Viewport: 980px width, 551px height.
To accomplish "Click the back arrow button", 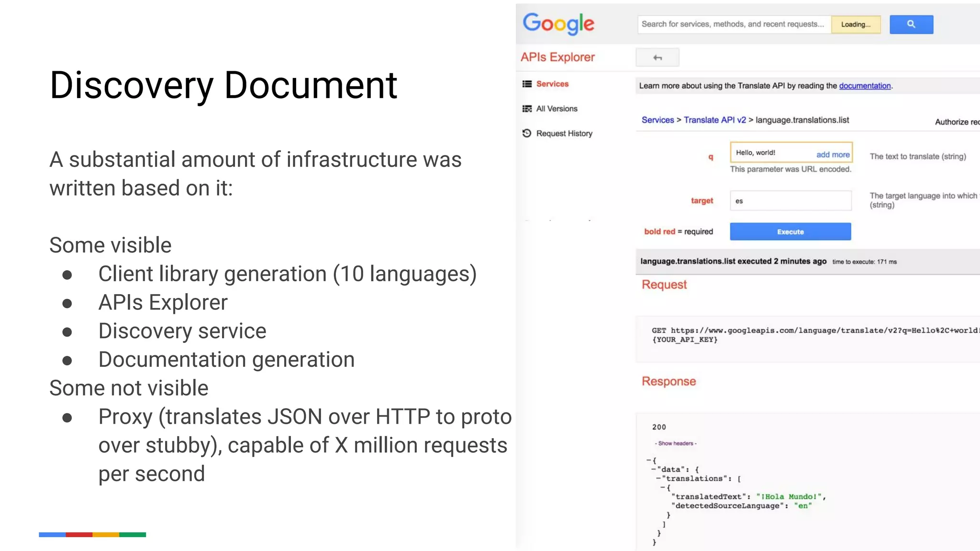I will pos(657,57).
